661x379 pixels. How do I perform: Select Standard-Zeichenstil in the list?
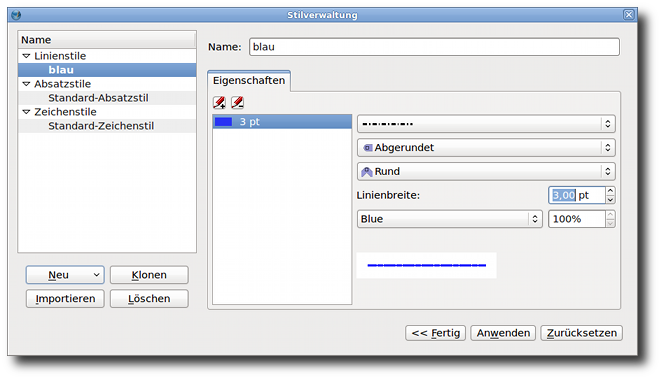[107, 126]
